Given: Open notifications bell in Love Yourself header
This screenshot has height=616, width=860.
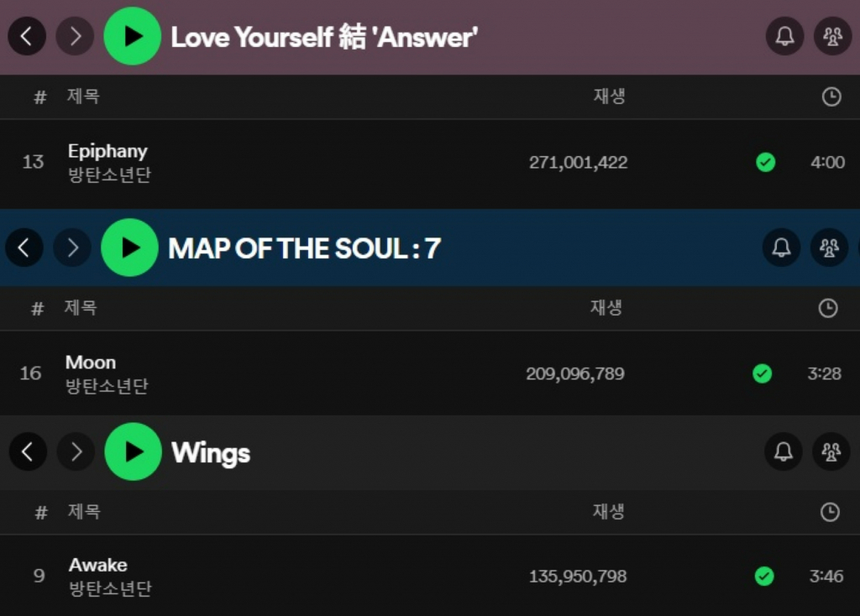Looking at the screenshot, I should point(785,36).
